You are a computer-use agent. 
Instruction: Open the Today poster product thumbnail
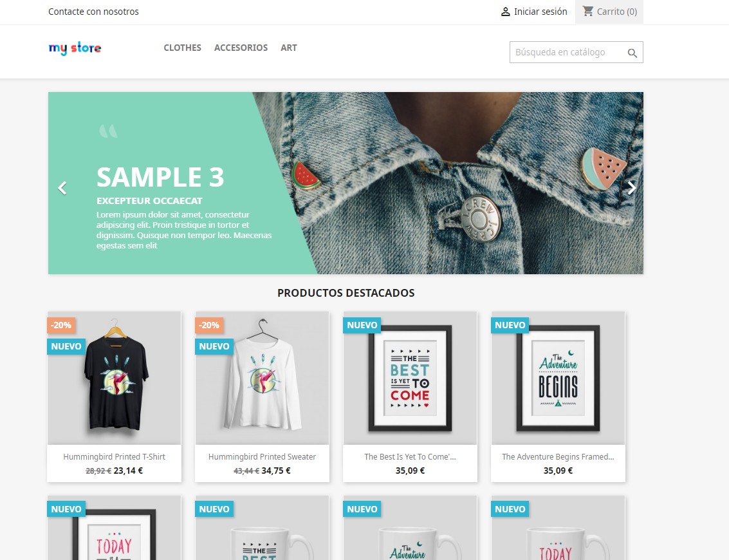coord(115,528)
